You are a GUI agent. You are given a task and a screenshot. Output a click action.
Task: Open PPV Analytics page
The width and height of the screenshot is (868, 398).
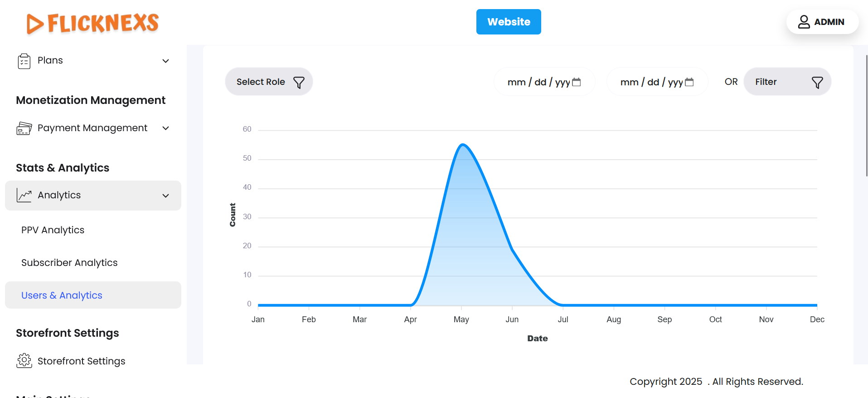click(53, 230)
